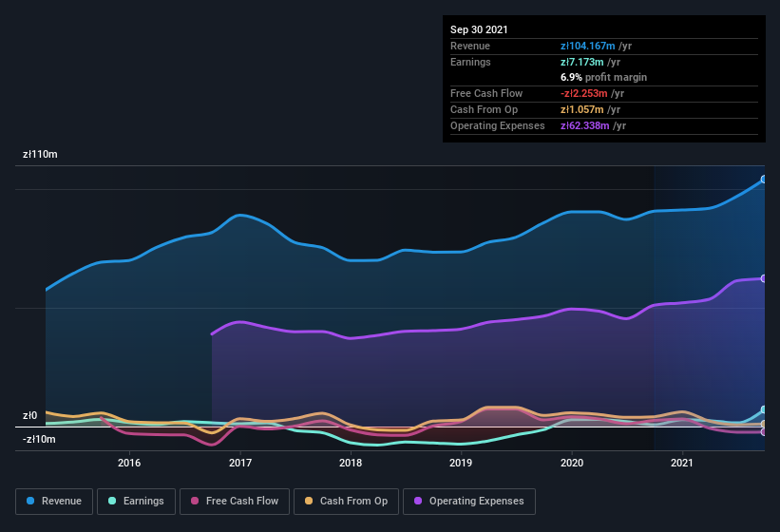Toggle the Cash From Op legend button

346,502
